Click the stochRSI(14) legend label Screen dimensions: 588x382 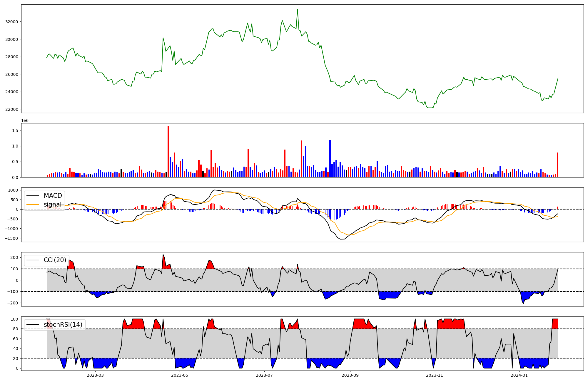63,325
